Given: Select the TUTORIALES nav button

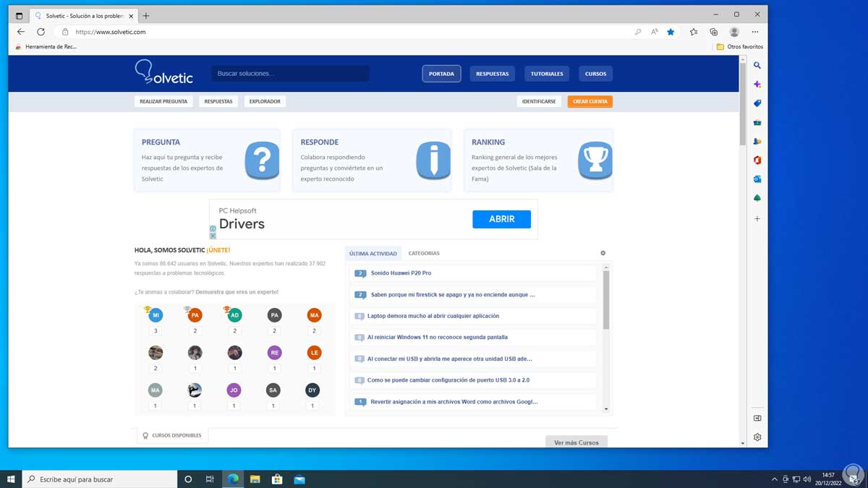Looking at the screenshot, I should pyautogui.click(x=547, y=74).
